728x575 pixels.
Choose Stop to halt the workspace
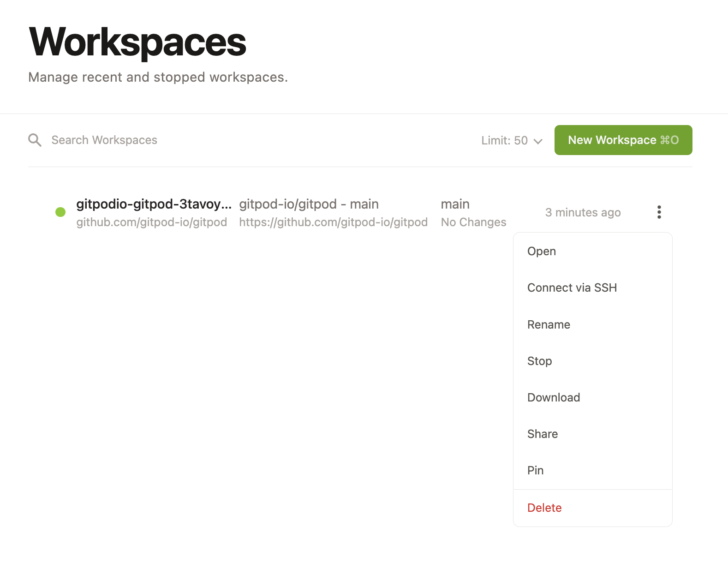coord(593,361)
